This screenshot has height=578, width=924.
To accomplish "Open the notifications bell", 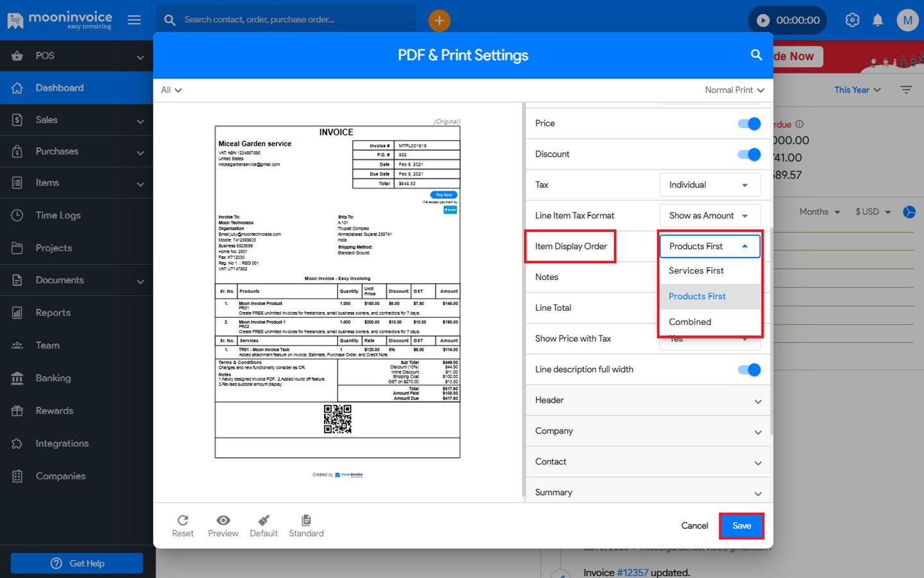I will (878, 20).
